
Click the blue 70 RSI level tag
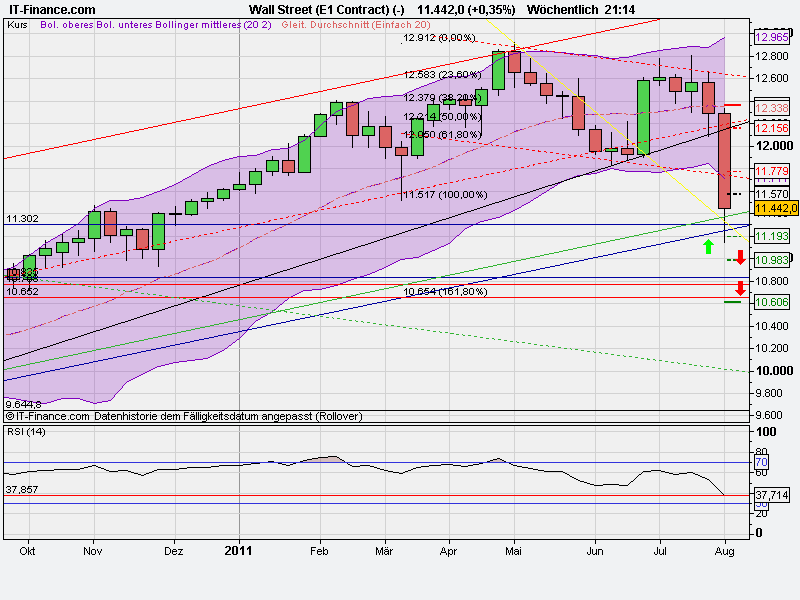click(x=761, y=462)
